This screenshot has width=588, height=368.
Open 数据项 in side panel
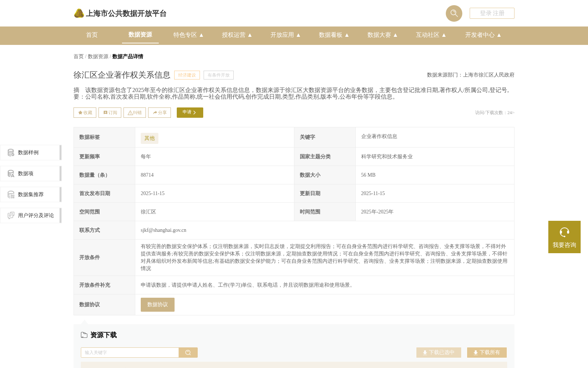[x=31, y=173]
